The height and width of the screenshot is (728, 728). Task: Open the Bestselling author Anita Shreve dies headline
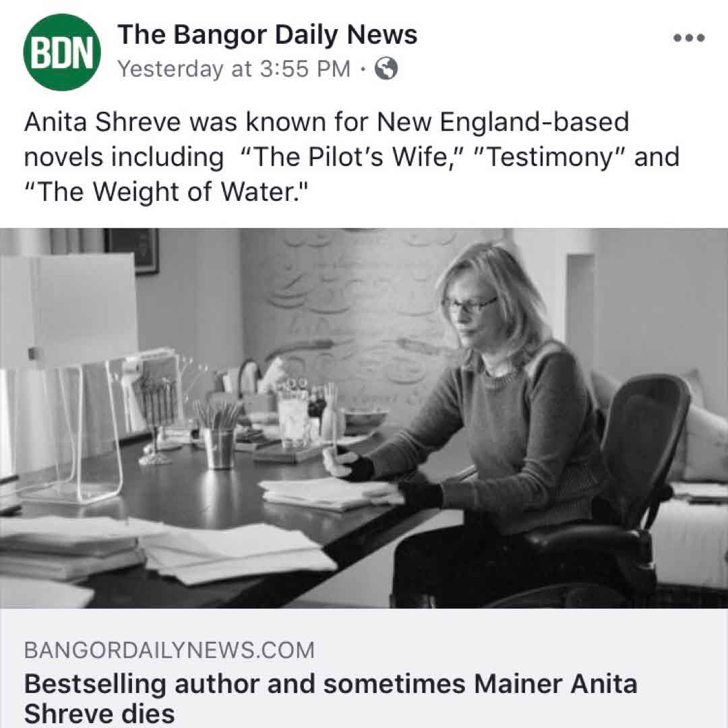click(330, 698)
